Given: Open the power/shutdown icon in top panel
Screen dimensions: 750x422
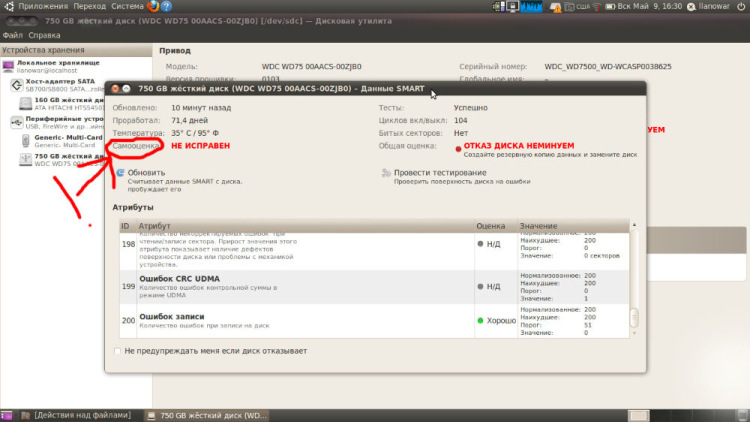Looking at the screenshot, I should 741,6.
